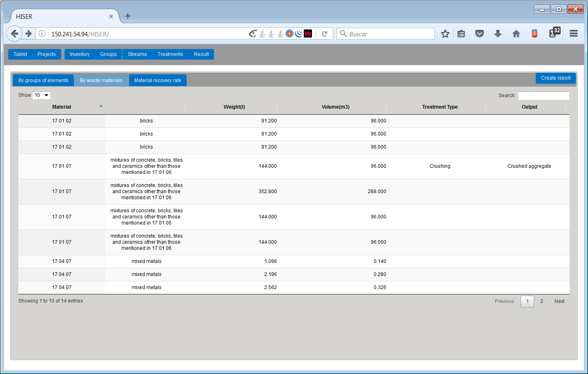Sort by the Material column ascending arrow
This screenshot has width=588, height=374.
[101, 106]
